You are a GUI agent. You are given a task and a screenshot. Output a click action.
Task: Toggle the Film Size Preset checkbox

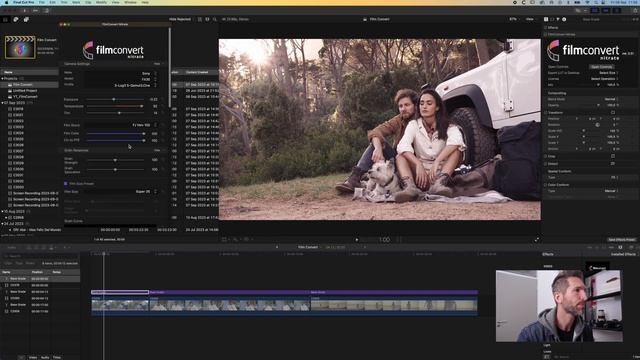click(66, 184)
